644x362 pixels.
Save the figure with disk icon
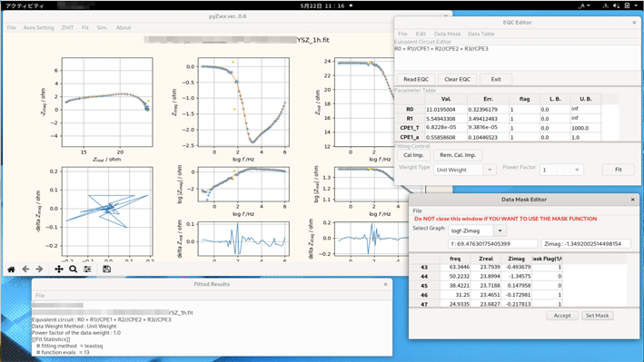(107, 269)
